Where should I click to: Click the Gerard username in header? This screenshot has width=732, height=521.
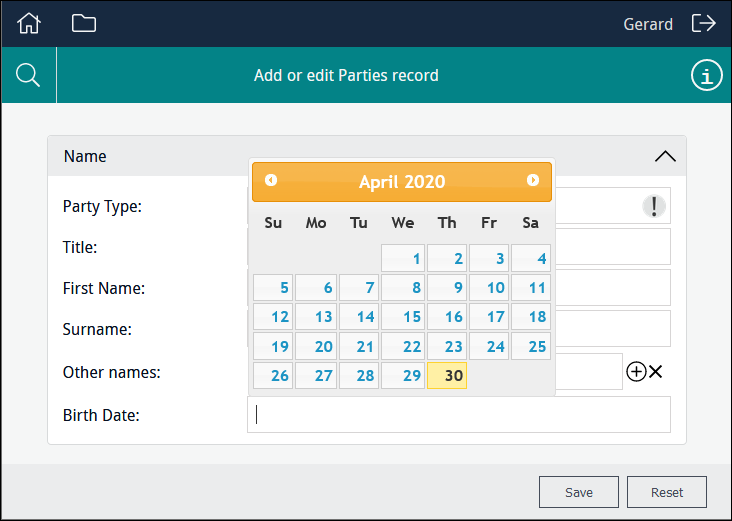pyautogui.click(x=648, y=24)
